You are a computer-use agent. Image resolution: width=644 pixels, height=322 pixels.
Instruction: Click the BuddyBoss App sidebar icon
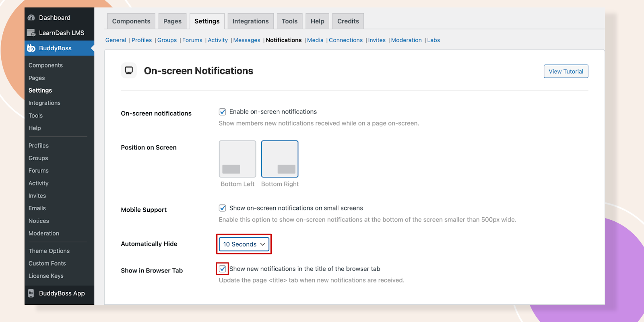(x=31, y=293)
